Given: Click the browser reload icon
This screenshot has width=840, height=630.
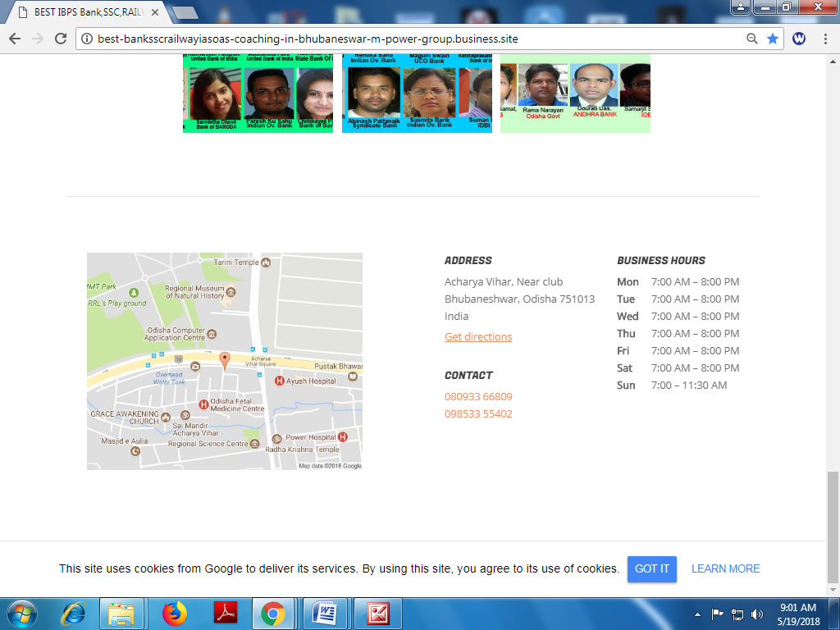Looking at the screenshot, I should (x=60, y=39).
